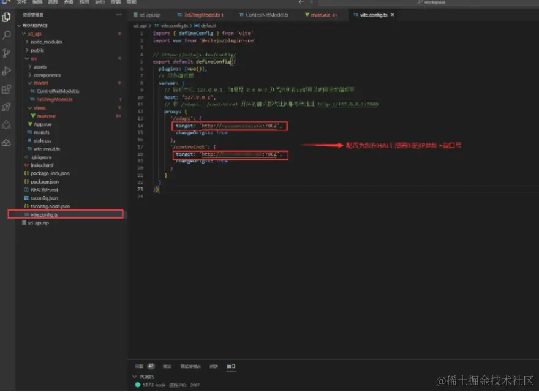The image size is (539, 392).
Task: Click the back navigation arrow in title bar
Action: (x=301, y=2)
